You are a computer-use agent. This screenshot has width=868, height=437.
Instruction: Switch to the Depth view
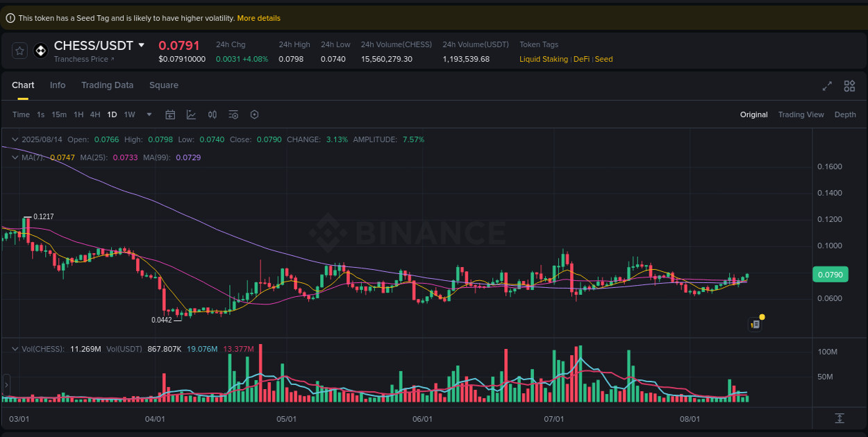pyautogui.click(x=845, y=114)
